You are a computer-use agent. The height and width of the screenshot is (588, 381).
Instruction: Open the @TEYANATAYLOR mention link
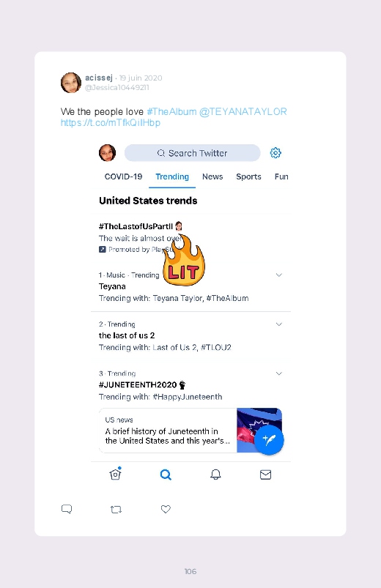click(243, 112)
